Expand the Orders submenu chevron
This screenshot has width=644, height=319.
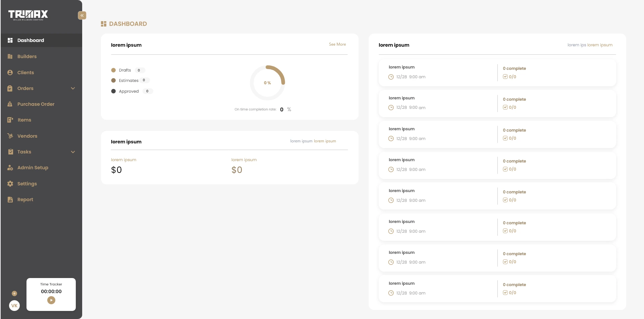point(73,88)
